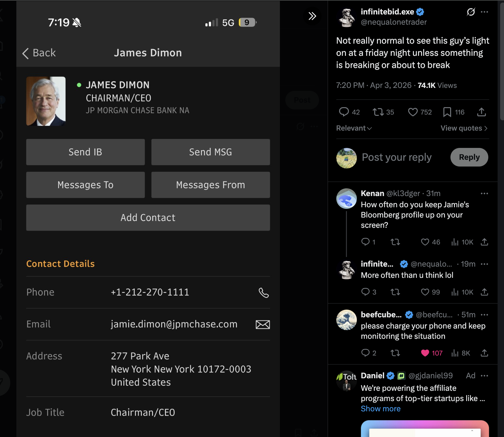
Task: Bookmark the main post with 116 bookmarks
Action: pos(447,112)
